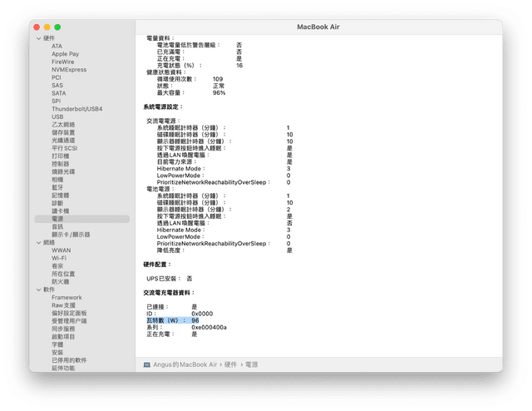532x411 pixels.
Task: Click 交流電充電器資料 heading
Action: coord(169,293)
